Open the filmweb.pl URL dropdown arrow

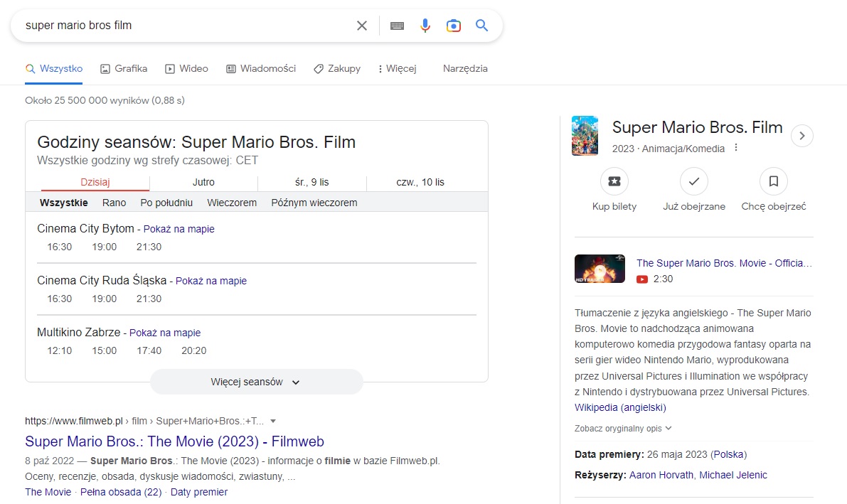[273, 421]
